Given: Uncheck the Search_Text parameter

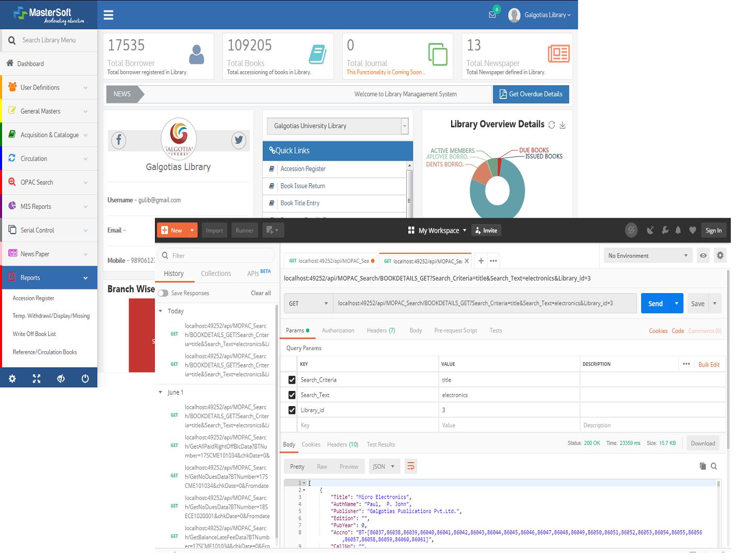Looking at the screenshot, I should coord(292,395).
